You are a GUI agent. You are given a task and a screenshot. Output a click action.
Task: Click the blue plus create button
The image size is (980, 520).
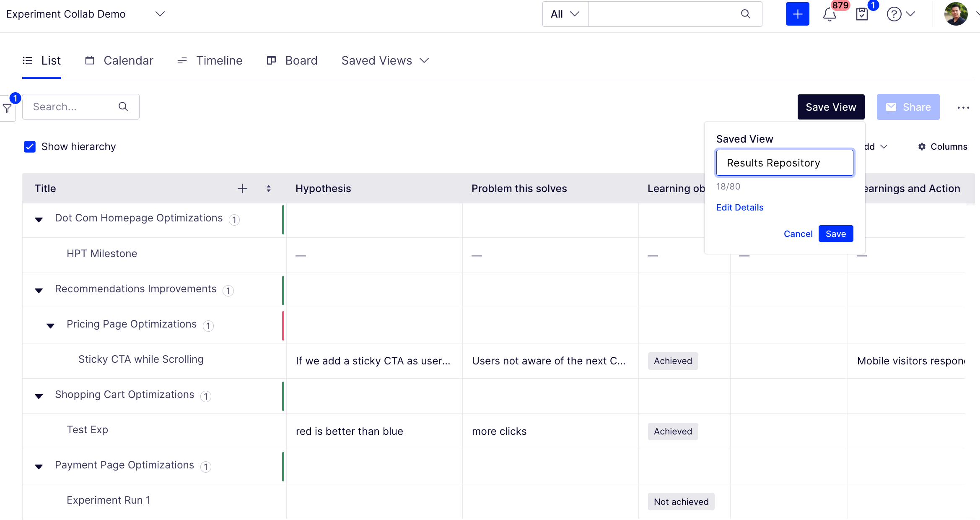pyautogui.click(x=797, y=14)
